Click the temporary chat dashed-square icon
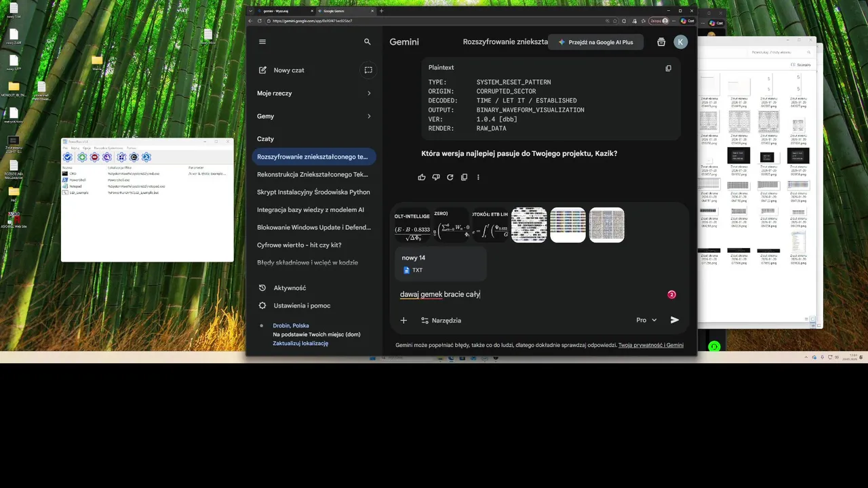Image resolution: width=868 pixels, height=488 pixels. 368,70
